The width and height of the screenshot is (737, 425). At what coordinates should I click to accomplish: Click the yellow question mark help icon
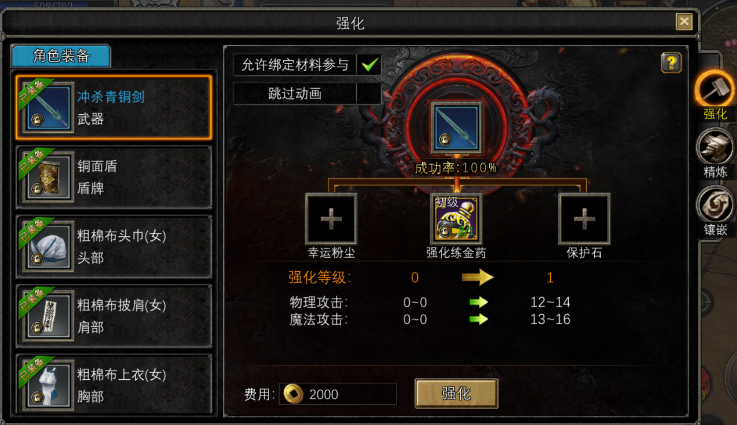click(x=671, y=63)
